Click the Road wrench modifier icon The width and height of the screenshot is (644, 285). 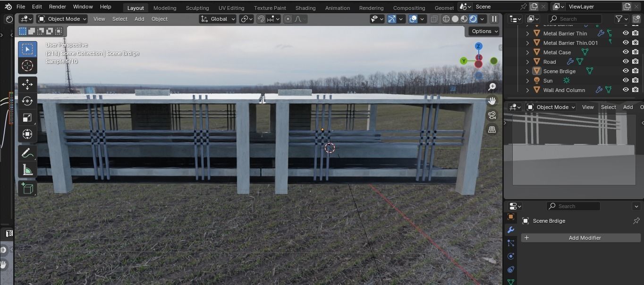[x=570, y=62]
